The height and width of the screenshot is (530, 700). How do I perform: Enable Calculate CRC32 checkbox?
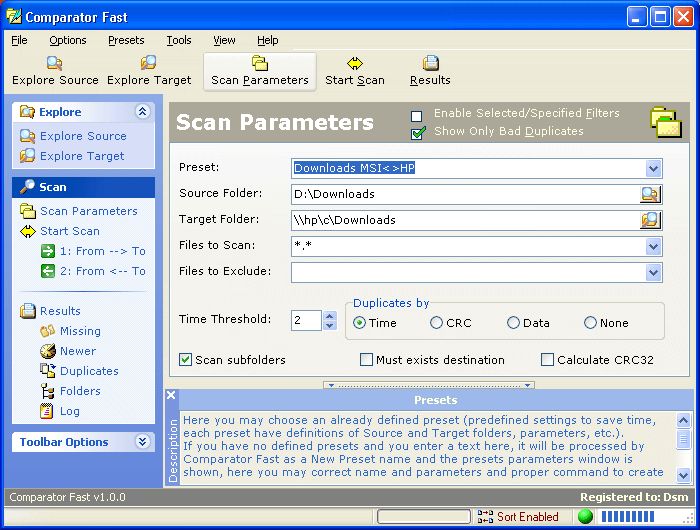[547, 360]
